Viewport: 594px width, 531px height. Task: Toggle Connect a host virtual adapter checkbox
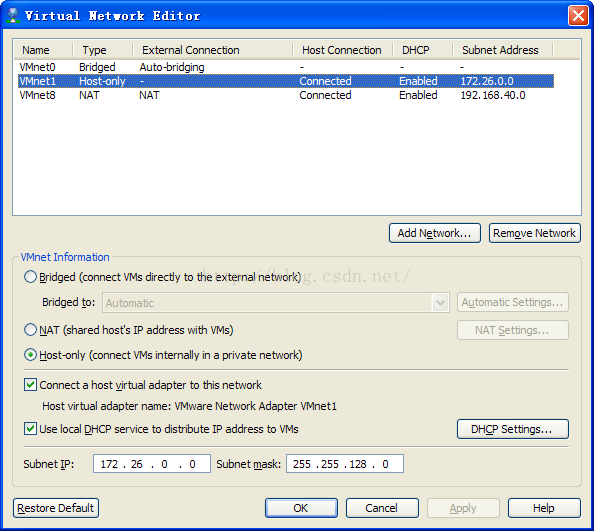click(x=30, y=385)
